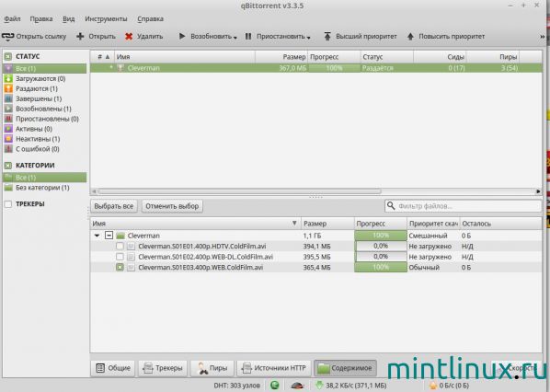Click the Выбрать все button
The width and height of the screenshot is (550, 392).
tap(114, 206)
